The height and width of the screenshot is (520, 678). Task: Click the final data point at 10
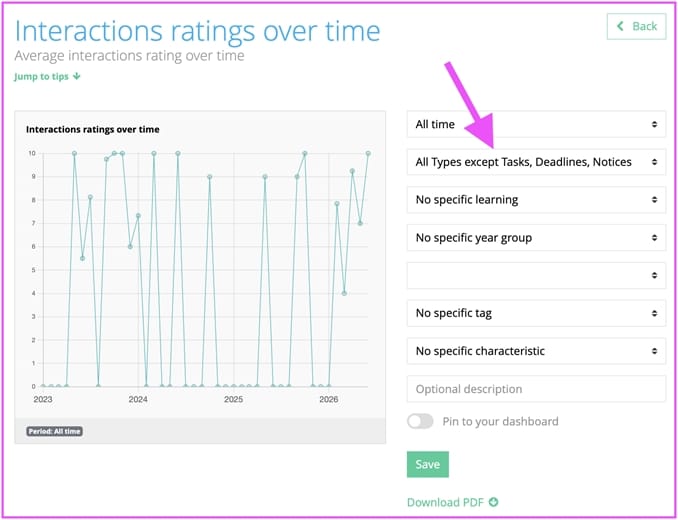coord(368,153)
